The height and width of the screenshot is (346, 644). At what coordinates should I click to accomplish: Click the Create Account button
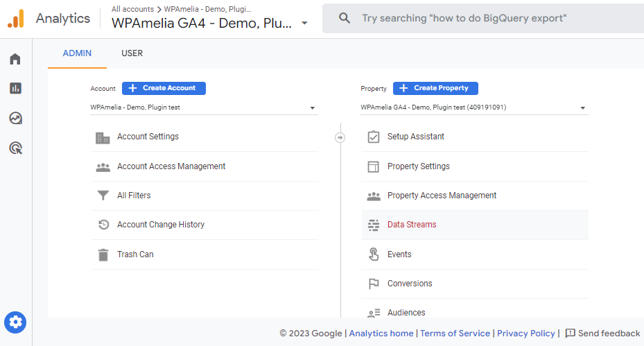click(164, 88)
